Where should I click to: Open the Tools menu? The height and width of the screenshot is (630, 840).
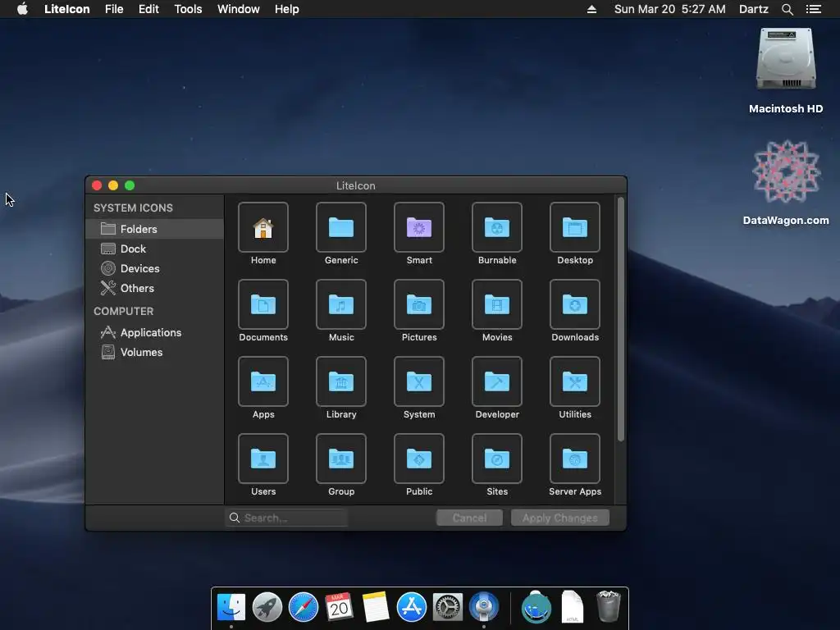[x=188, y=9]
